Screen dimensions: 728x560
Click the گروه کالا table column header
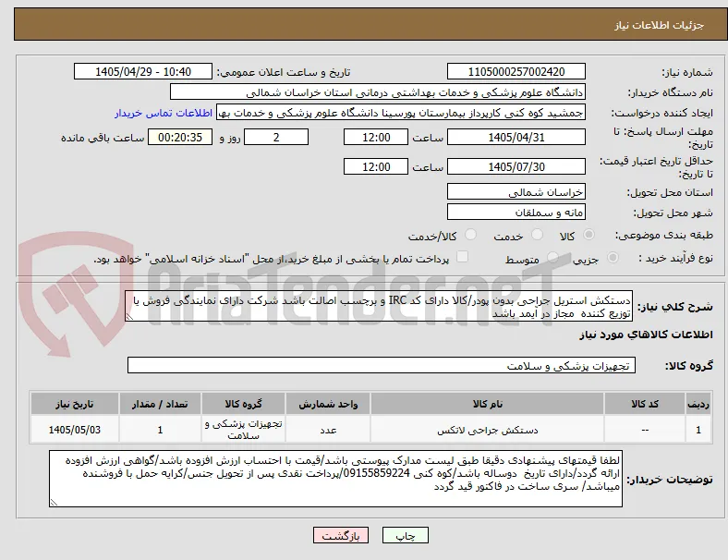[243, 404]
